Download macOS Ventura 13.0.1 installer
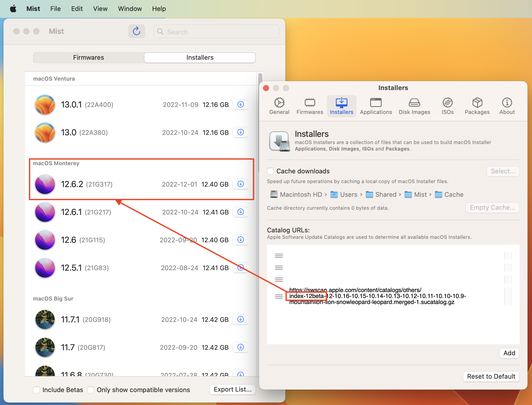The height and width of the screenshot is (405, 532). [x=240, y=104]
